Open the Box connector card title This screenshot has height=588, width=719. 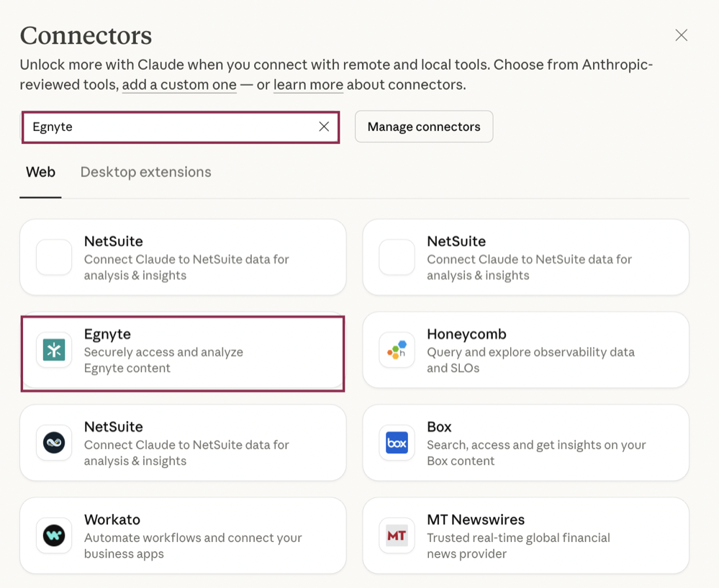[439, 427]
